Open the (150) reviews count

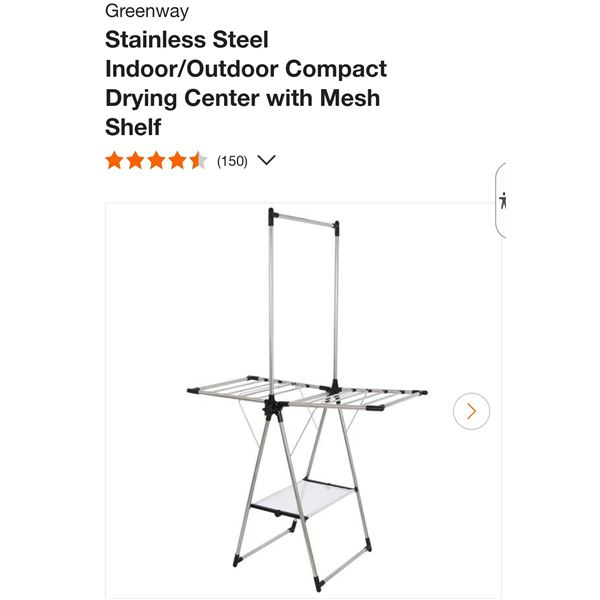[232, 160]
